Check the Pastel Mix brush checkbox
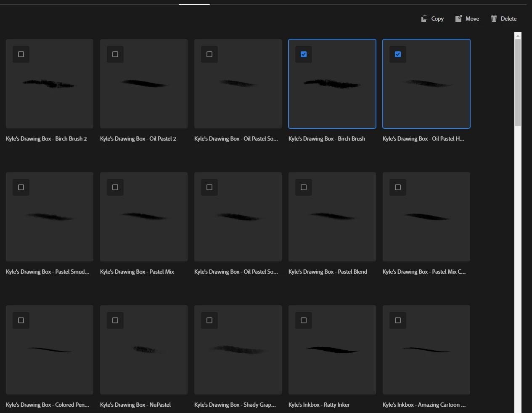 coord(115,187)
